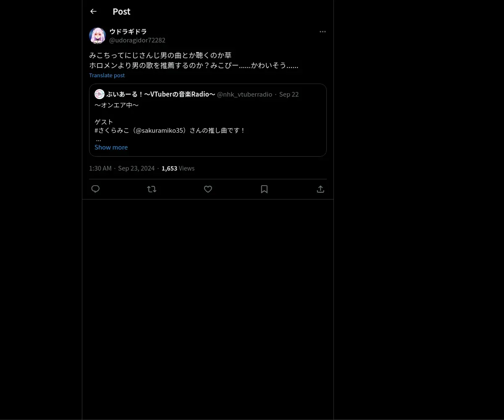Click Translate post link

(107, 75)
